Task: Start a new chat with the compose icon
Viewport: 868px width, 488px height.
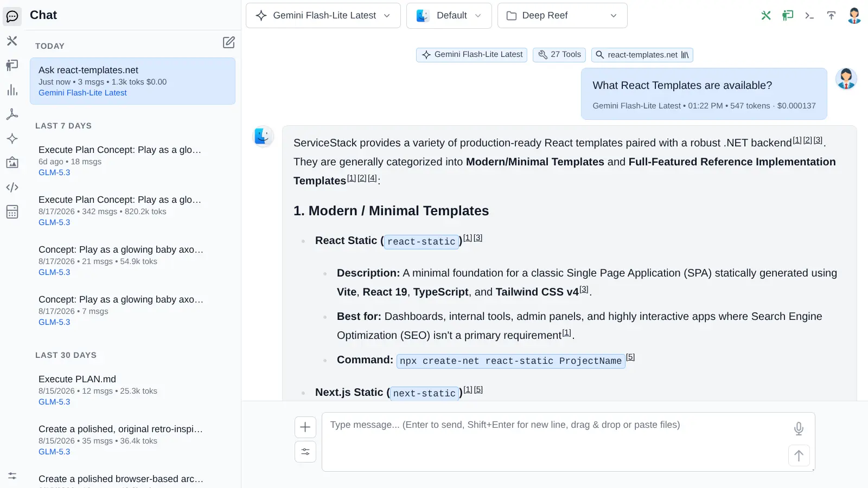Action: (229, 42)
